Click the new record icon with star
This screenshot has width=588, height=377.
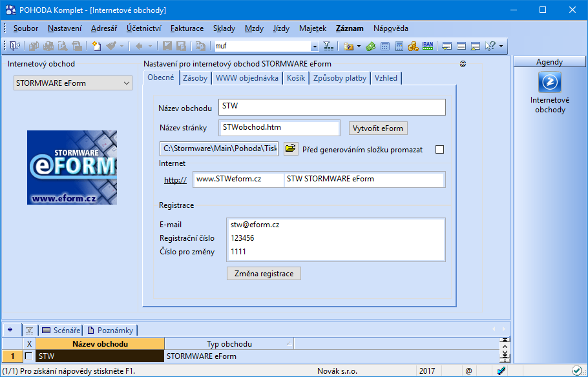[x=97, y=46]
